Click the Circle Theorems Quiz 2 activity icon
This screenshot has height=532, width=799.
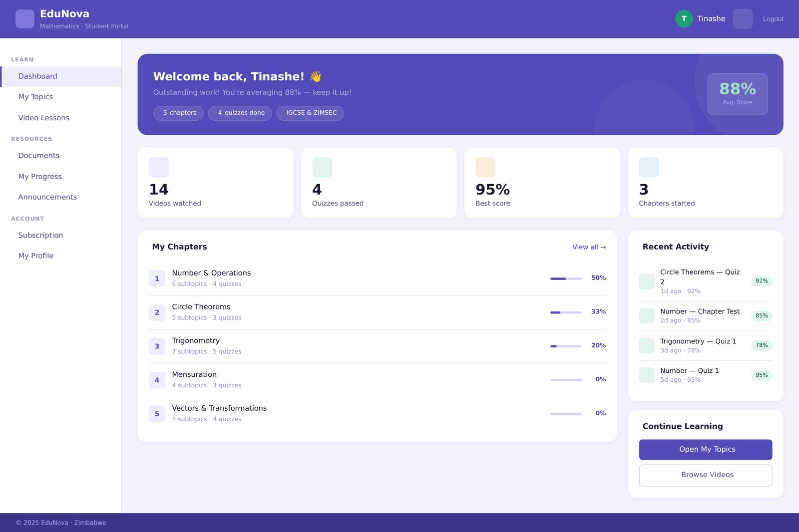[x=647, y=281]
